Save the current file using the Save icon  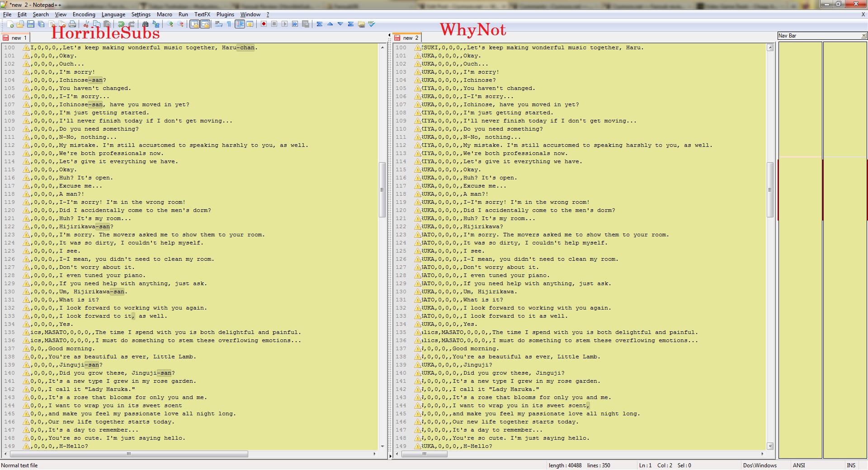click(31, 24)
